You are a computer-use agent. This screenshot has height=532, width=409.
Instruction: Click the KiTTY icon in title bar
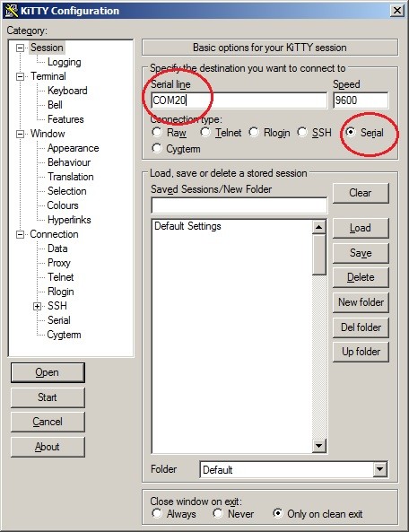coord(12,11)
